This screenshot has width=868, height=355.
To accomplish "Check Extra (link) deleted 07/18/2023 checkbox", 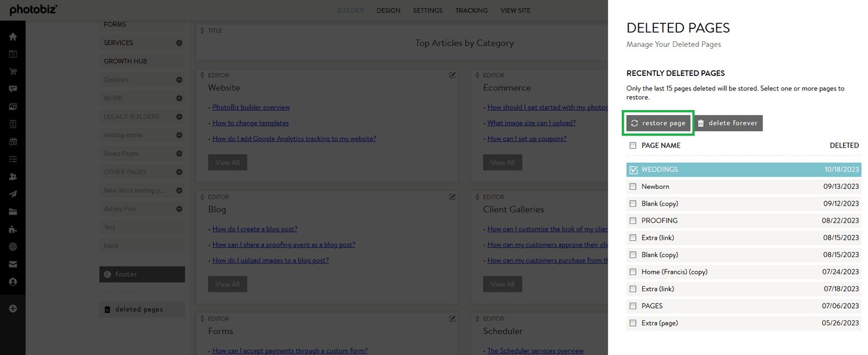I will click(632, 289).
